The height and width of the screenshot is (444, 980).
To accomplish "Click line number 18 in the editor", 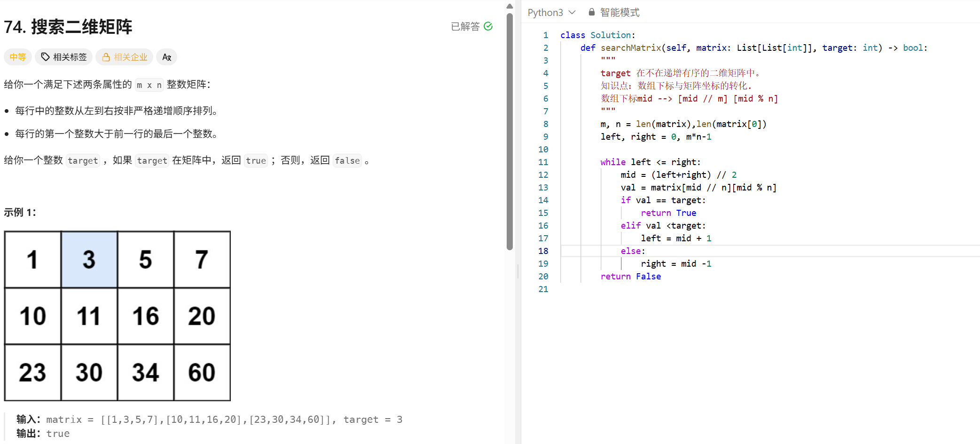I will (x=543, y=251).
